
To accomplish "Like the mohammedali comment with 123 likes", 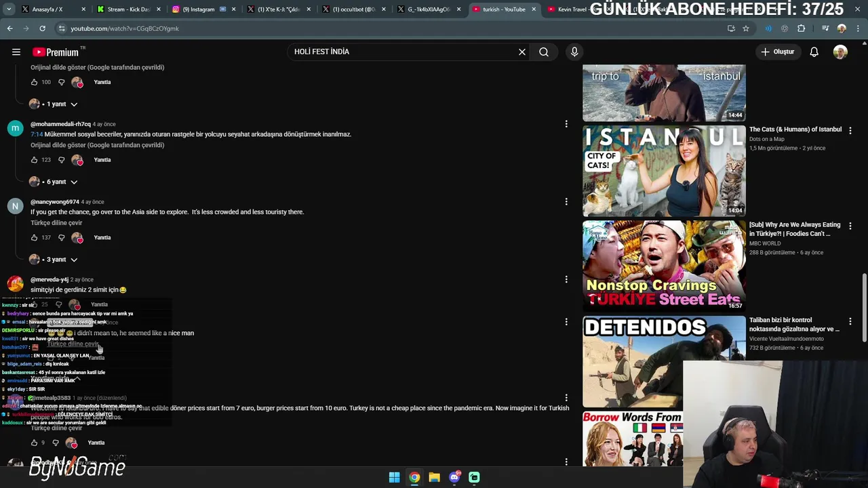I will (x=34, y=160).
